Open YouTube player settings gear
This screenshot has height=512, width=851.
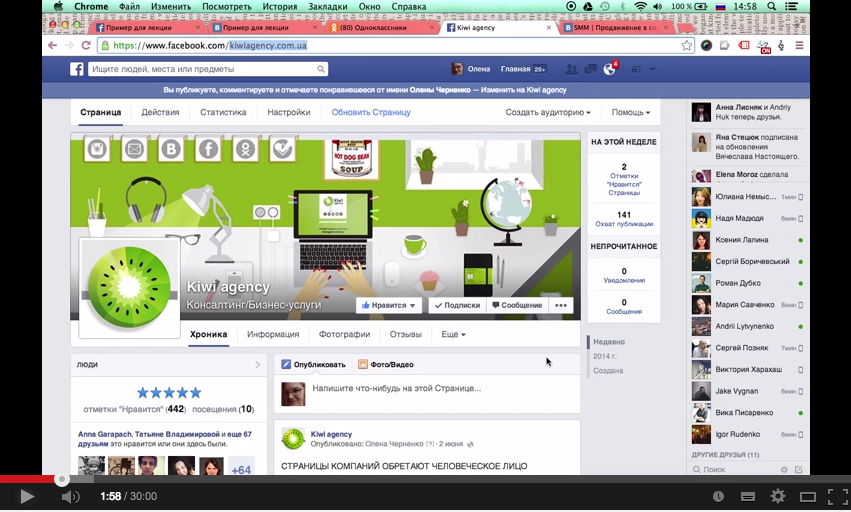click(778, 496)
